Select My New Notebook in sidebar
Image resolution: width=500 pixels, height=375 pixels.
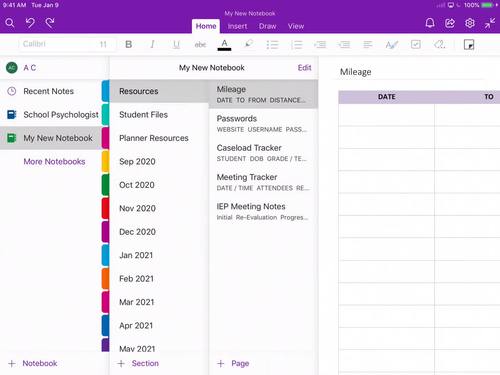[51, 138]
